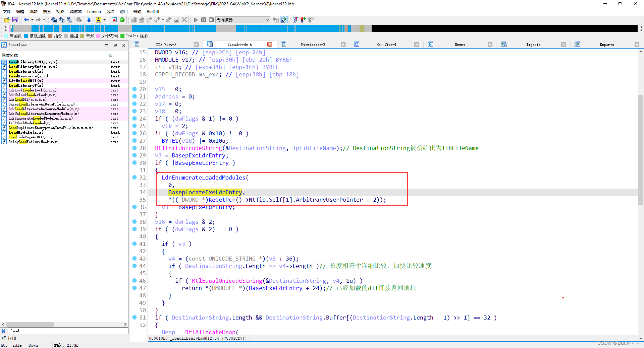This screenshot has height=348, width=644.
Task: Select LdrUnloadDll function in list
Action: pyautogui.click(x=64, y=81)
